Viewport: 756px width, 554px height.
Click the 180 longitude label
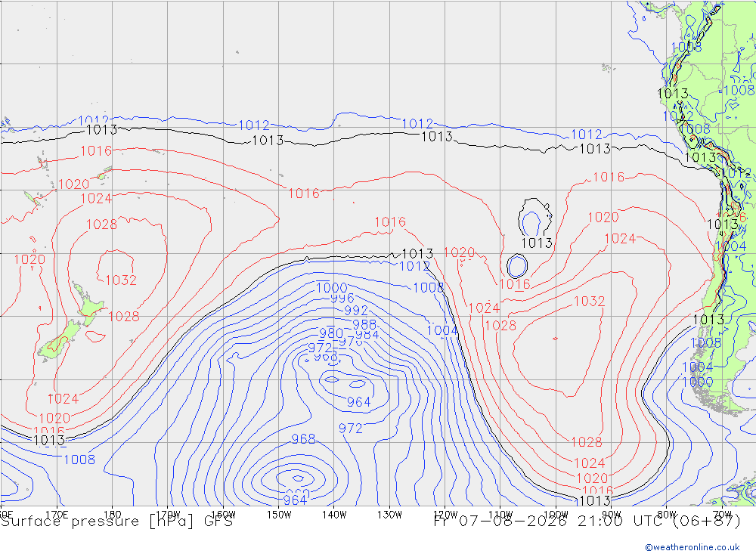(113, 514)
